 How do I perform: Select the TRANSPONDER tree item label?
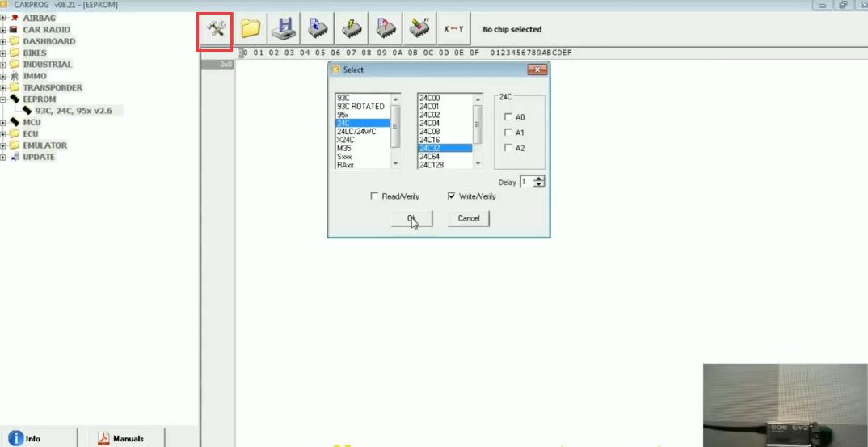(x=52, y=87)
